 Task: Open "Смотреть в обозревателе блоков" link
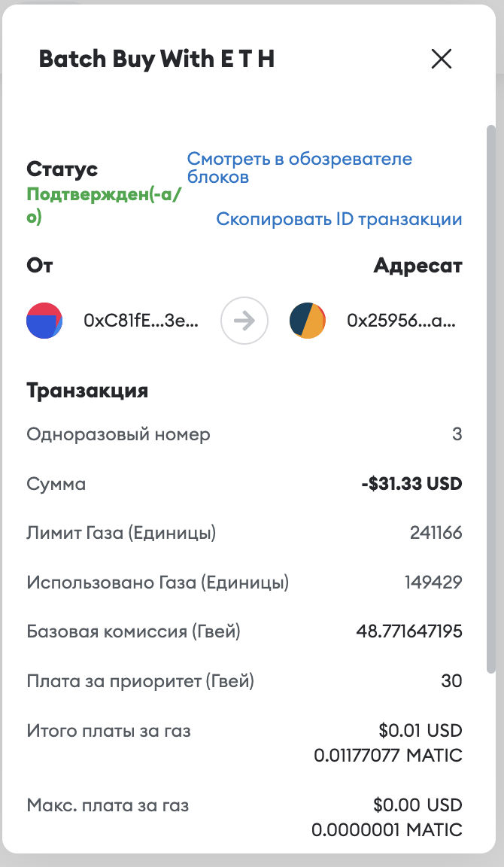pyautogui.click(x=299, y=168)
